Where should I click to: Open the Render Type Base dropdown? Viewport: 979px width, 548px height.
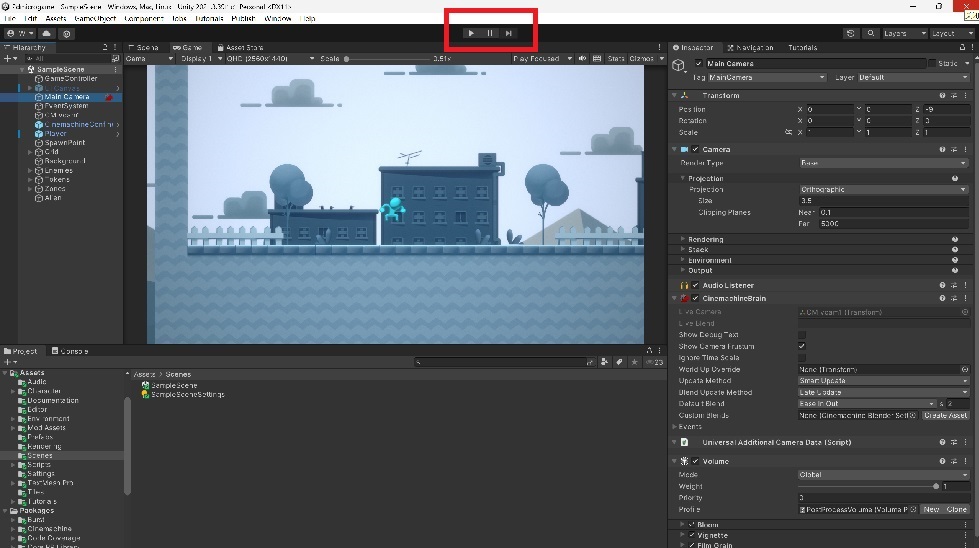883,163
